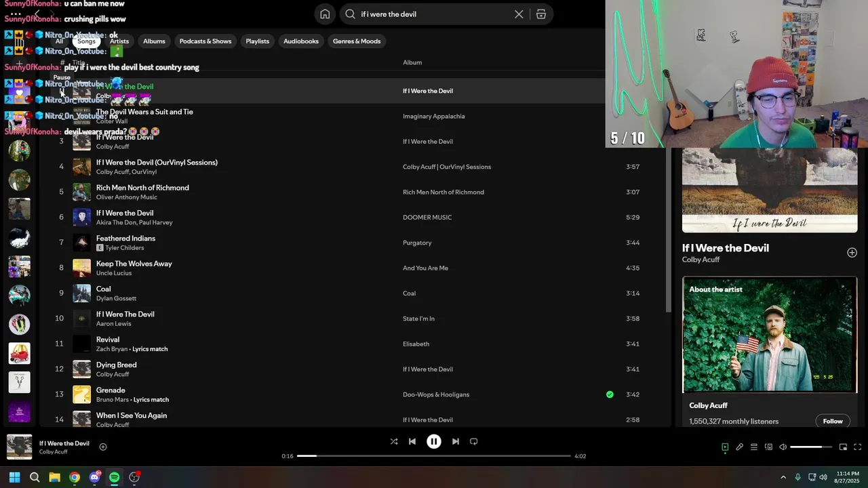868x488 pixels.
Task: Open State I'm In album link
Action: click(418, 319)
